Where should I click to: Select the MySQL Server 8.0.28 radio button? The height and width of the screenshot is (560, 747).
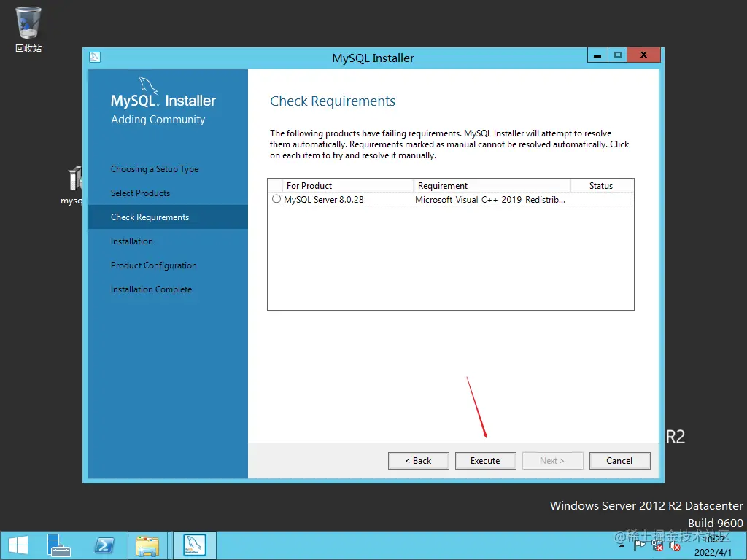276,199
